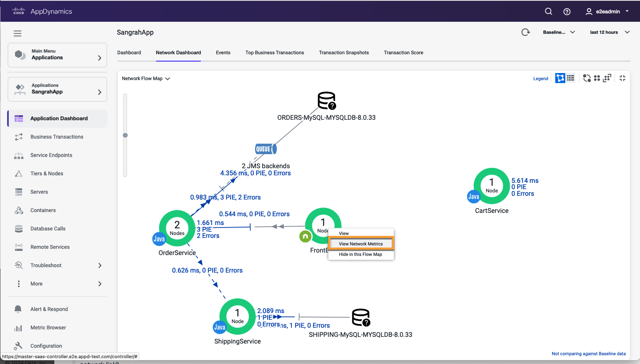Select the CartService tier node circle
This screenshot has width=640, height=364.
pyautogui.click(x=492, y=186)
